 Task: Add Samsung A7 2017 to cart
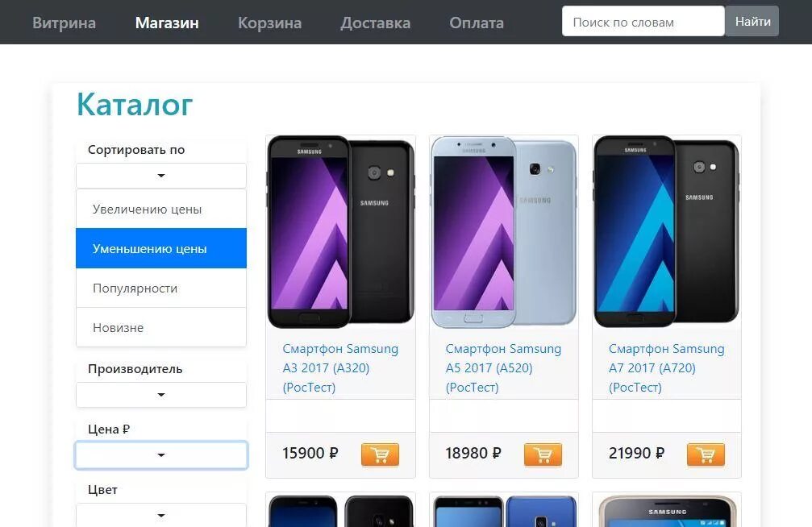click(x=706, y=454)
